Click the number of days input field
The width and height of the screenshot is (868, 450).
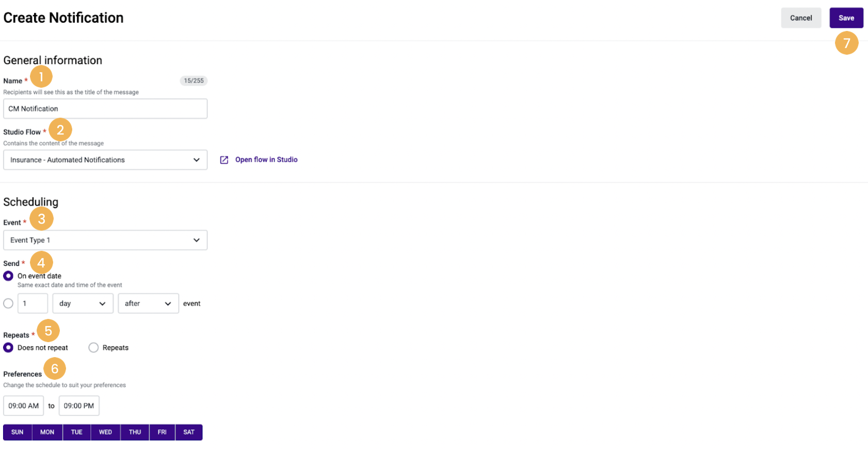point(33,303)
